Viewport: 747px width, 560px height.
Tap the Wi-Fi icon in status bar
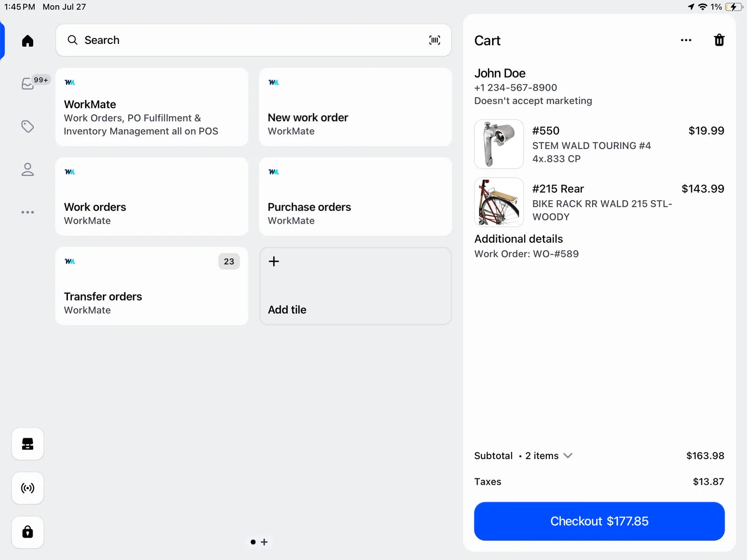point(702,7)
